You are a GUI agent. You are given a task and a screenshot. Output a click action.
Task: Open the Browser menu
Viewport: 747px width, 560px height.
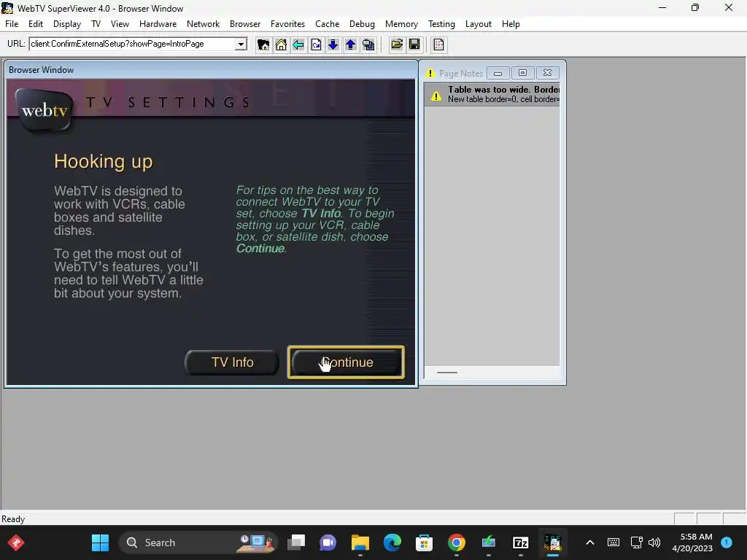245,24
